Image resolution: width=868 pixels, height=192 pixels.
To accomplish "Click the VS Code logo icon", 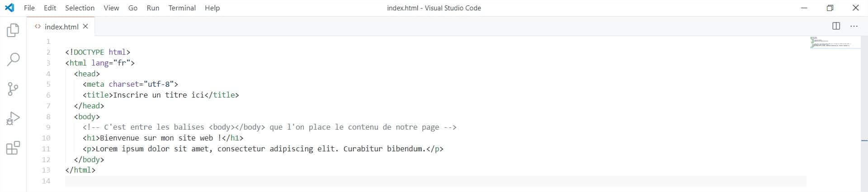I will pyautogui.click(x=9, y=8).
